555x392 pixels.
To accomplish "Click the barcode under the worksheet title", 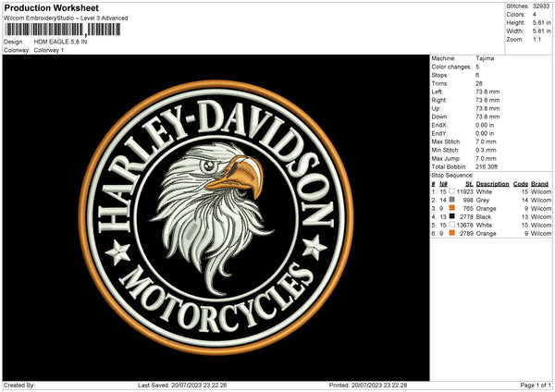I will click(x=63, y=30).
